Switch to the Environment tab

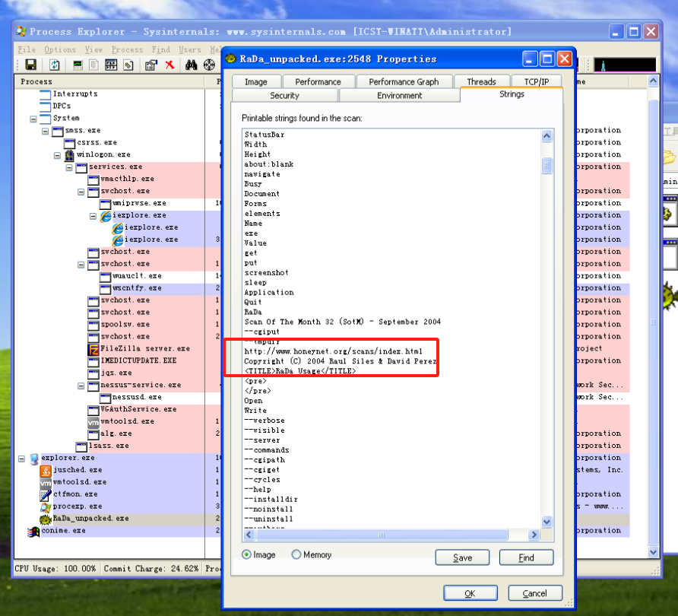400,95
